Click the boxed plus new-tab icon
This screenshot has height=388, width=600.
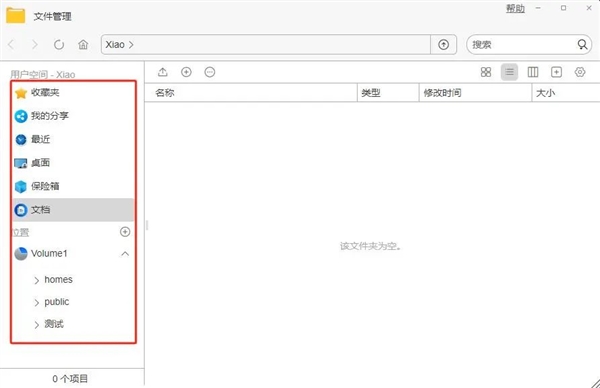[556, 72]
